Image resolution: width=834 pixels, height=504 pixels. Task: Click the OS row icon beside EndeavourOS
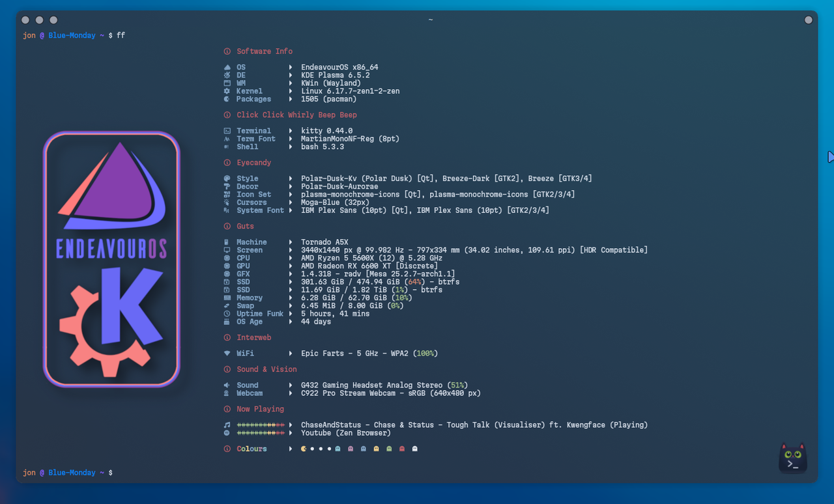(x=227, y=68)
